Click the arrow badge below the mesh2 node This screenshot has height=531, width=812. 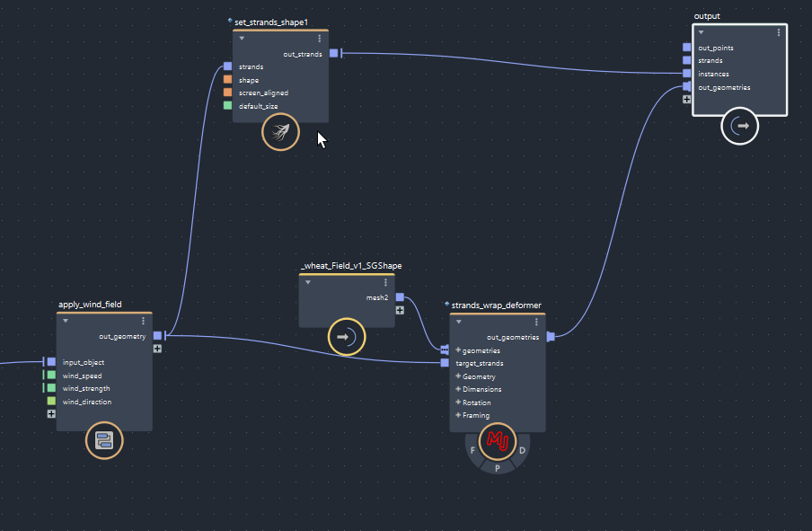tap(347, 337)
